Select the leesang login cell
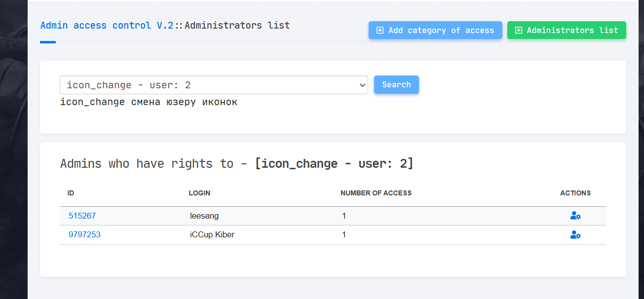 pyautogui.click(x=204, y=216)
